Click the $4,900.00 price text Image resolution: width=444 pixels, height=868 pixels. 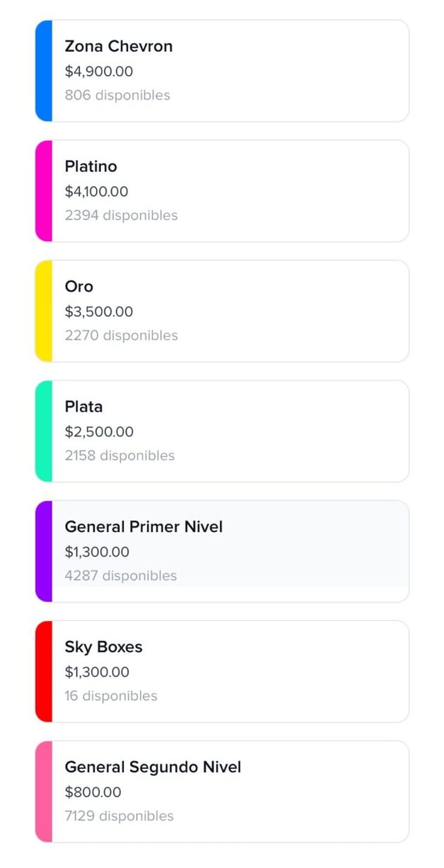(x=99, y=71)
